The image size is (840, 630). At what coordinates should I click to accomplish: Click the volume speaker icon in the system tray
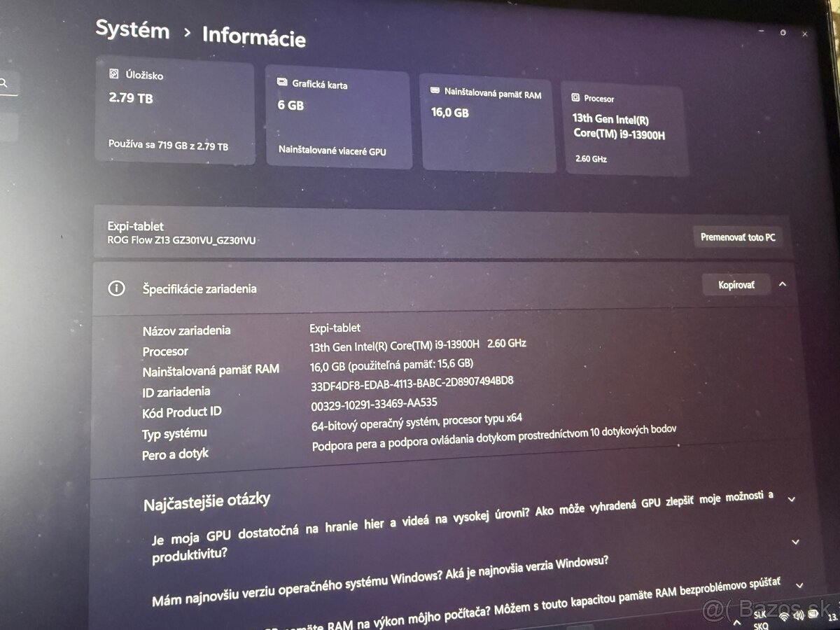coord(798,615)
